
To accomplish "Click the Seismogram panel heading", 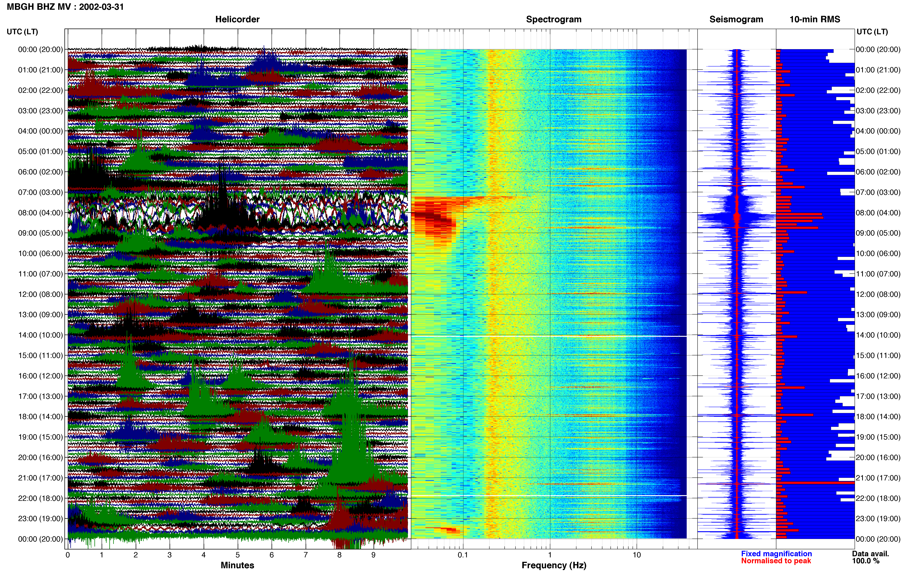I will [736, 19].
